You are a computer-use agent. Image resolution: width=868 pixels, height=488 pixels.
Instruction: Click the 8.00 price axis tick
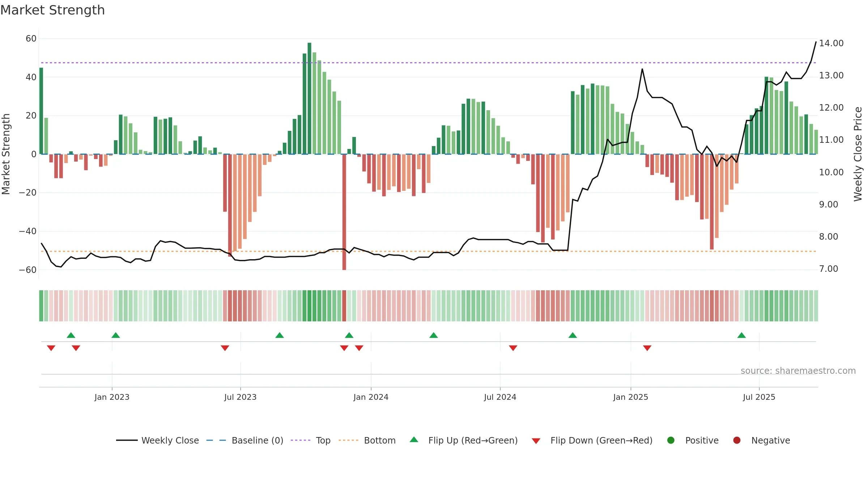coord(828,236)
